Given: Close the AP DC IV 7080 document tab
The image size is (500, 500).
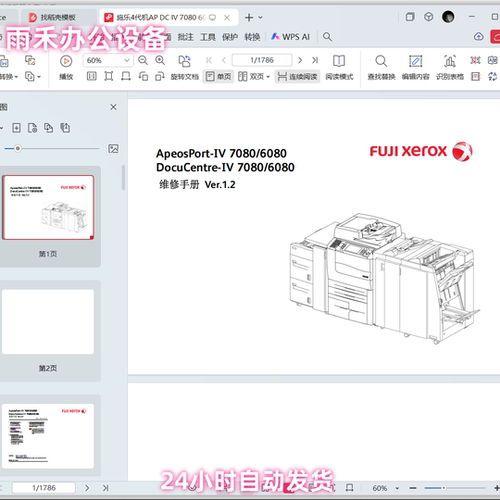Looking at the screenshot, I should pos(227,18).
